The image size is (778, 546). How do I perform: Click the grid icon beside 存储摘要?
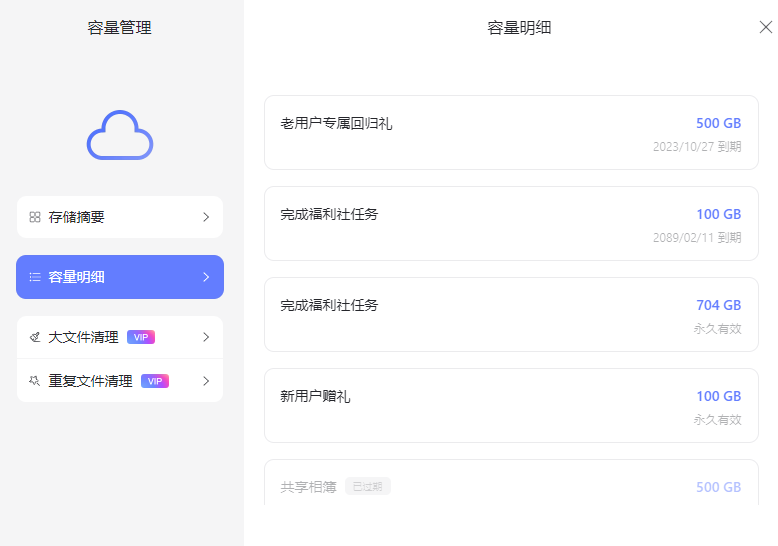pos(35,217)
